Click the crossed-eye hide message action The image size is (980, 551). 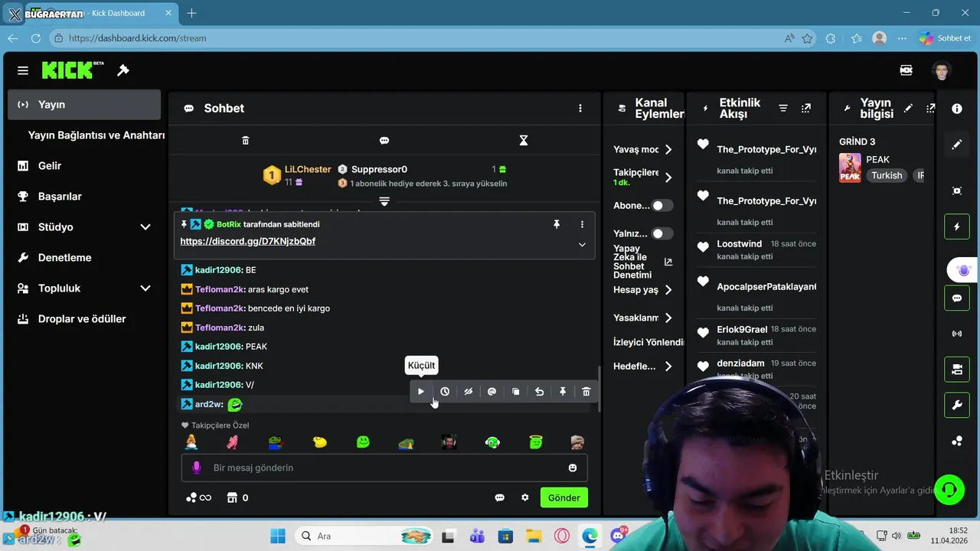[469, 392]
